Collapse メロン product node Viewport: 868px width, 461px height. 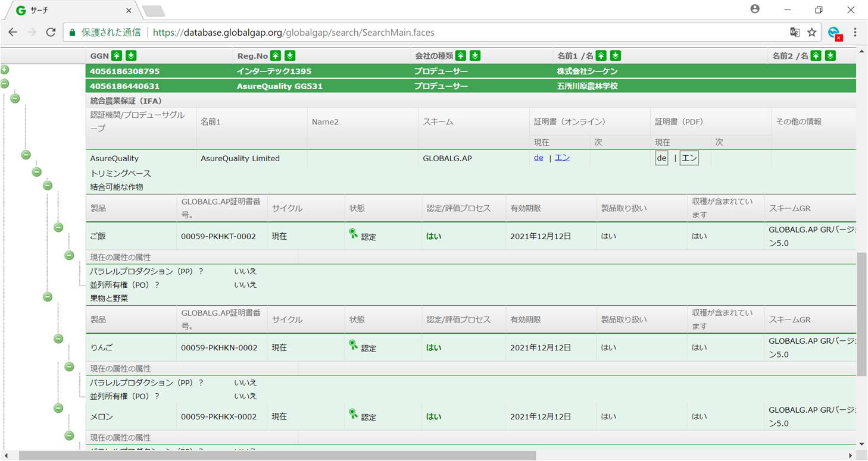point(58,408)
